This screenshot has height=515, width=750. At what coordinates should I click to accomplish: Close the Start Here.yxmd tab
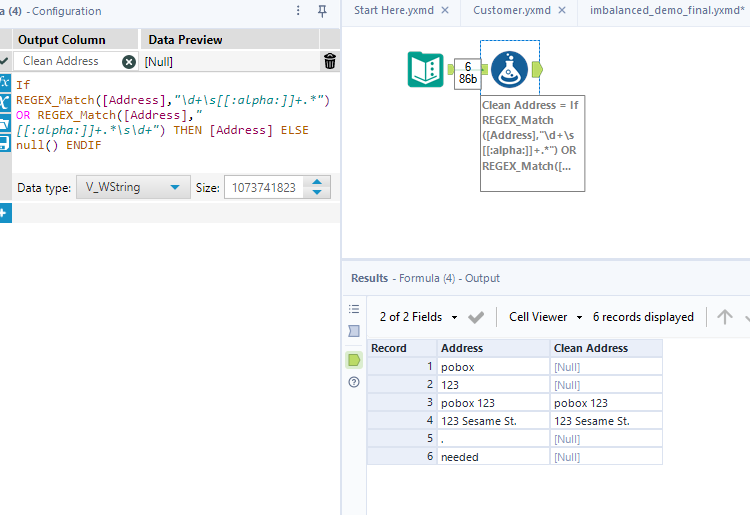coord(444,10)
